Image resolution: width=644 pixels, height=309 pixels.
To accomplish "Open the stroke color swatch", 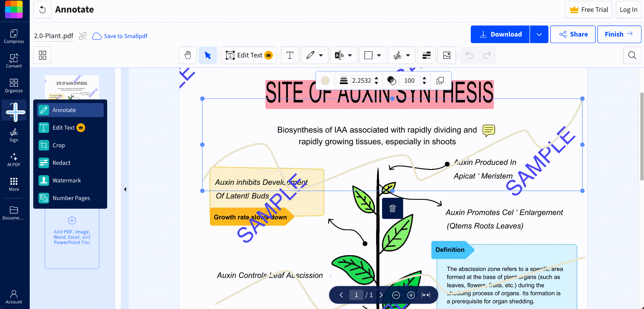I will (325, 81).
